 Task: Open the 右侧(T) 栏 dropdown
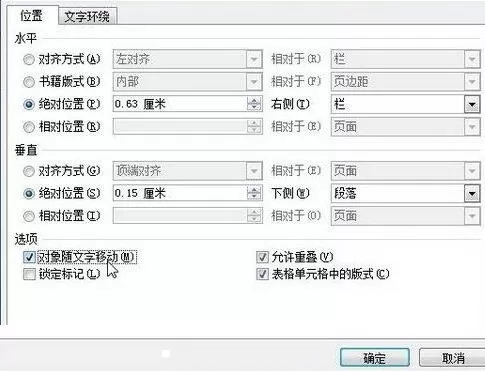click(x=472, y=104)
